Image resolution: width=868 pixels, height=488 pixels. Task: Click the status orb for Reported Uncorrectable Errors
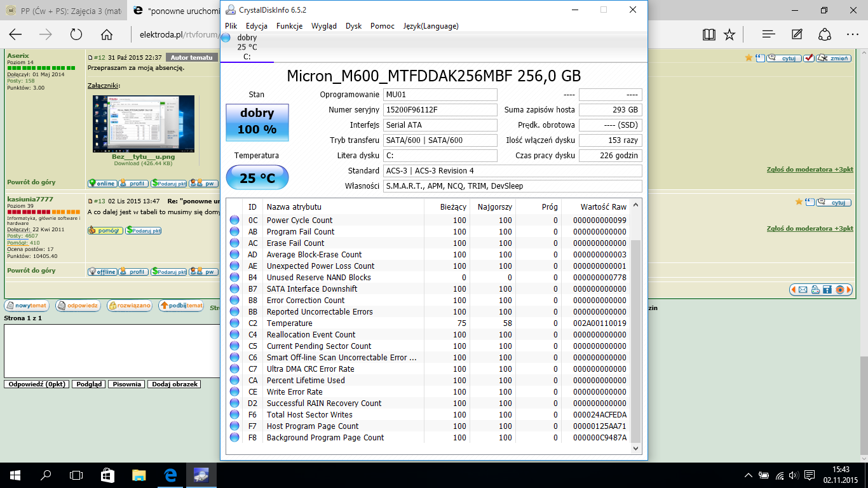tap(234, 311)
